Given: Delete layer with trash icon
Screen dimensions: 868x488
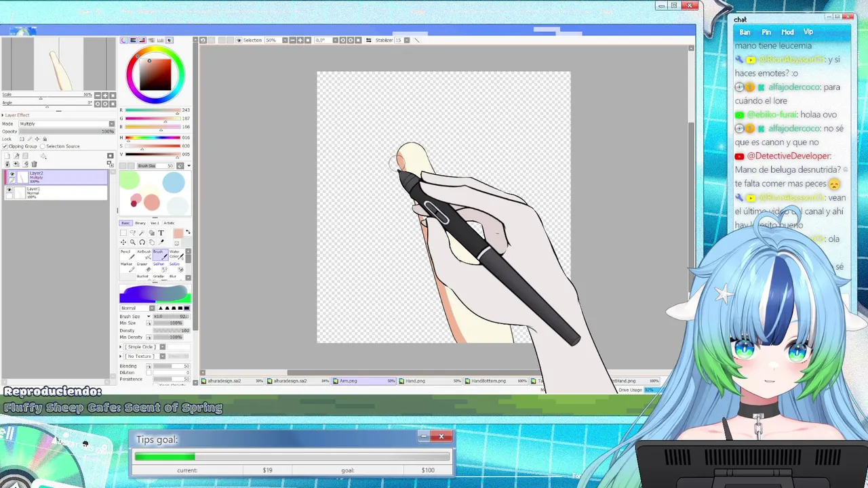Looking at the screenshot, I should (x=34, y=164).
